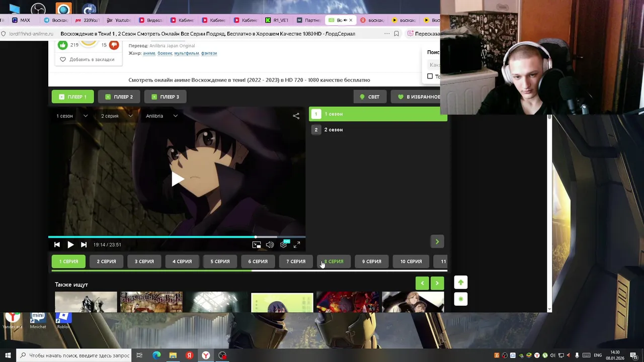Select the 10 серия episode button
Image resolution: width=644 pixels, height=362 pixels.
411,261
